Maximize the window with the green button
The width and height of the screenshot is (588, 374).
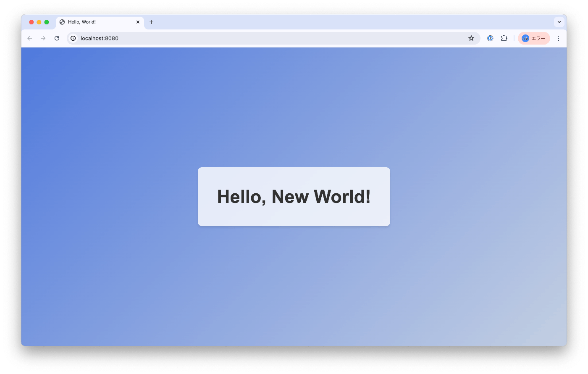47,22
